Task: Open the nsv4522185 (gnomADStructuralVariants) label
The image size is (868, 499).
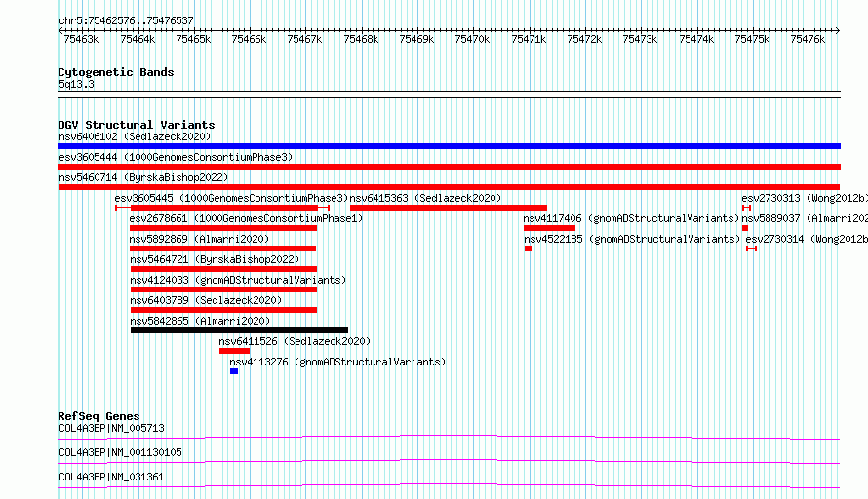Action: (x=632, y=239)
